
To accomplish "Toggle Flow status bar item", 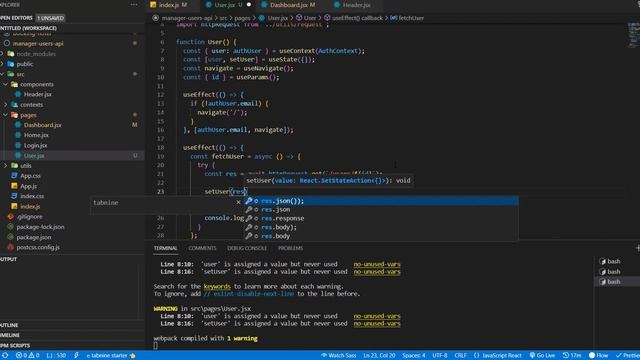I will [598, 356].
